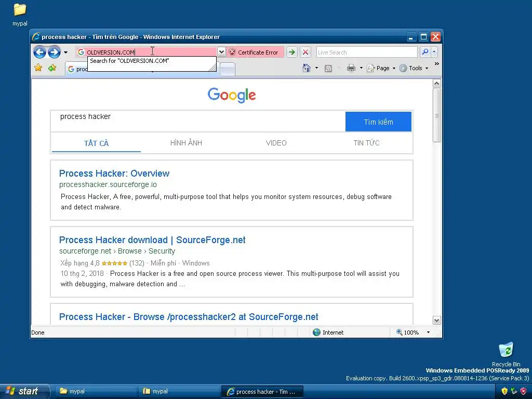Switch to the HÌNH ẢNH tab
The image size is (532, 399).
coord(186,143)
